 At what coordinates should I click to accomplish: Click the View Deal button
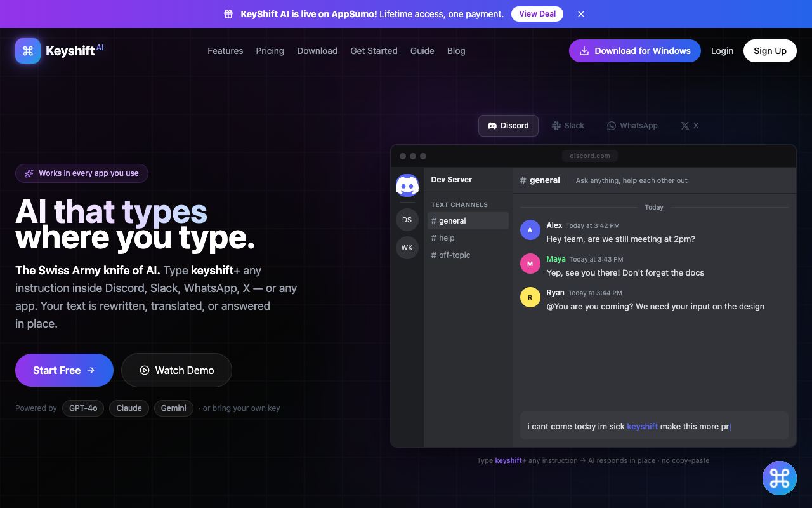point(537,14)
